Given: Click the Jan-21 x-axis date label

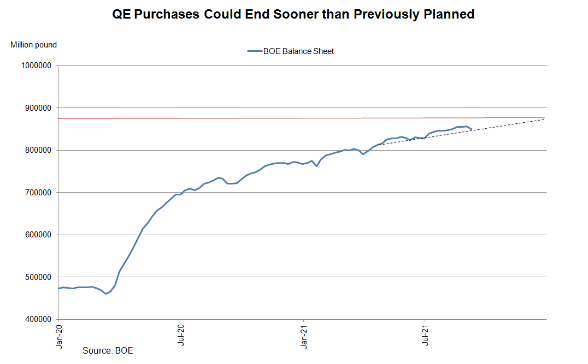Looking at the screenshot, I should (x=304, y=337).
